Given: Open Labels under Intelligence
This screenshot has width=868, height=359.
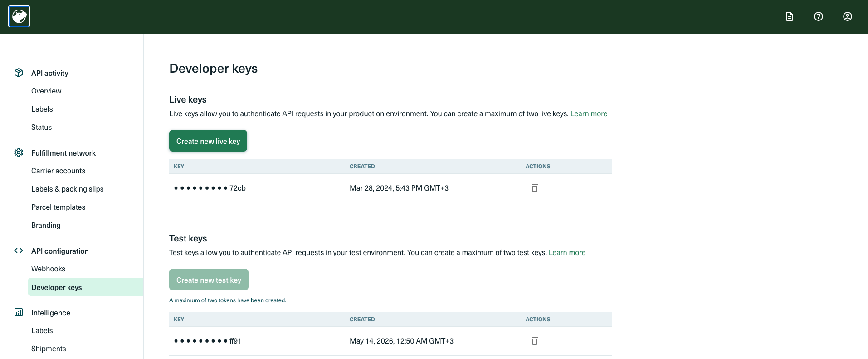Looking at the screenshot, I should click(42, 330).
